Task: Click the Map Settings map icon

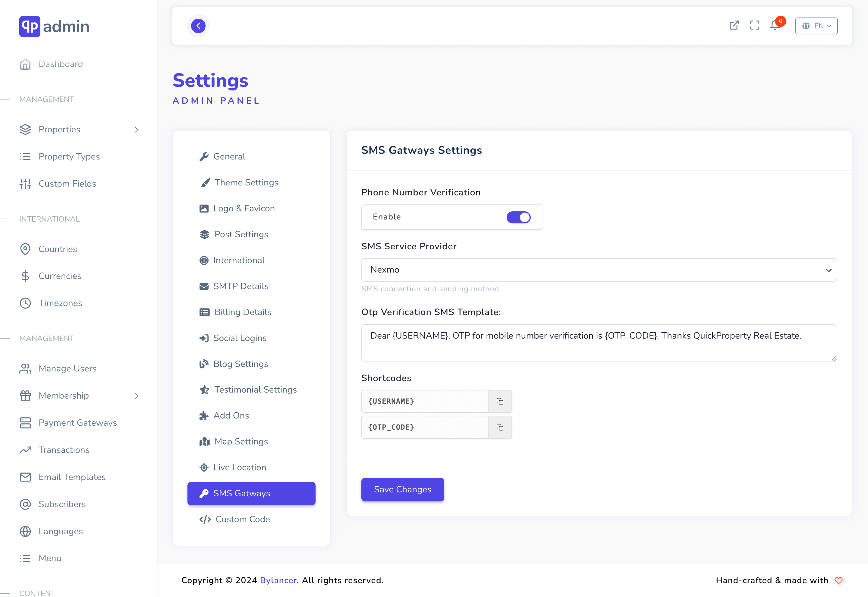Action: [204, 441]
